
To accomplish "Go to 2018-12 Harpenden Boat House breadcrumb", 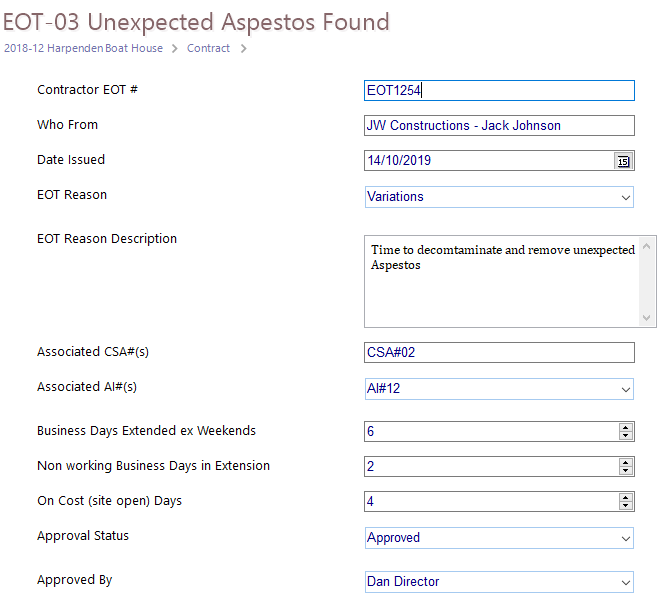I will pyautogui.click(x=83, y=48).
